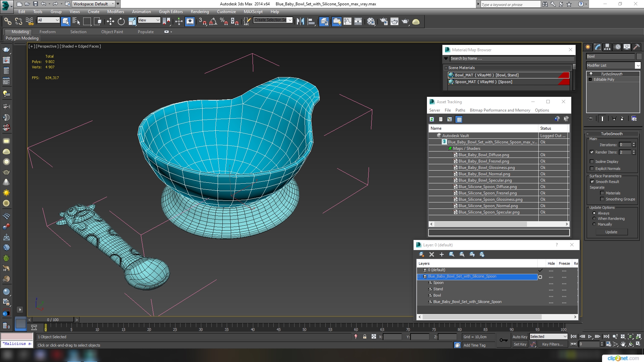This screenshot has width=644, height=362.
Task: Click the Mirror tool icon
Action: (300, 21)
